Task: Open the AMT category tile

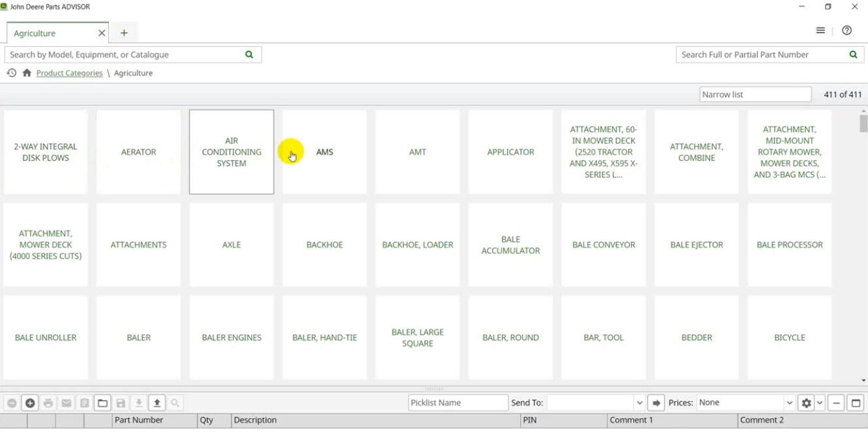Action: [418, 152]
